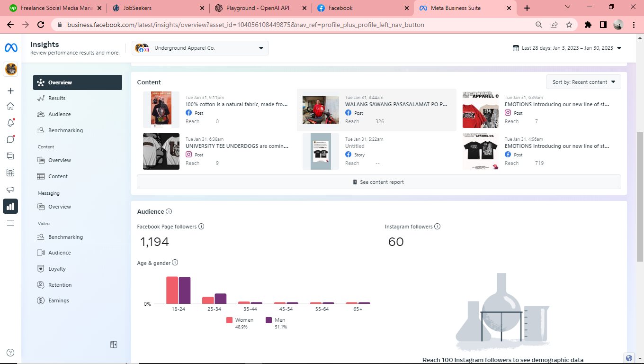
Task: Open the Chrome tab search chevron
Action: [569, 8]
